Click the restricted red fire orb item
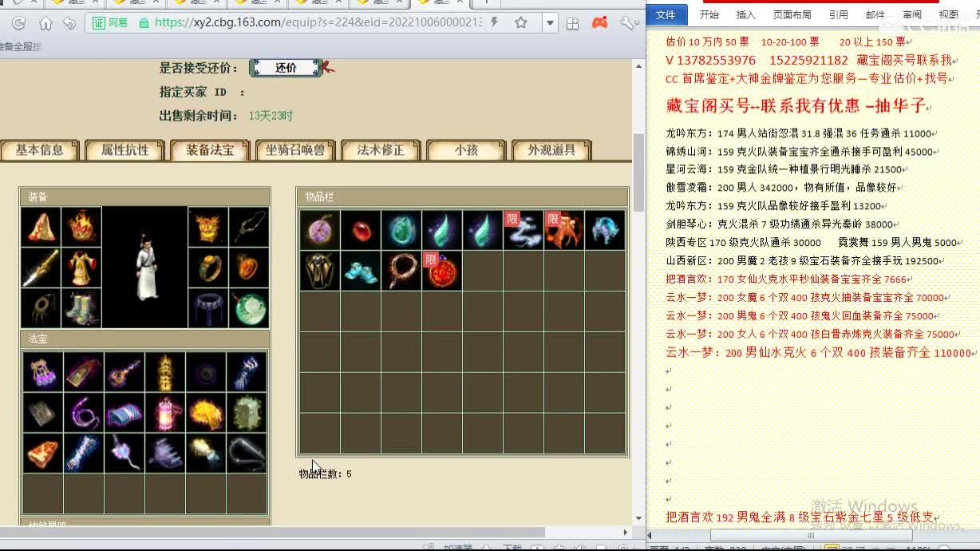The height and width of the screenshot is (551, 980). (x=442, y=271)
